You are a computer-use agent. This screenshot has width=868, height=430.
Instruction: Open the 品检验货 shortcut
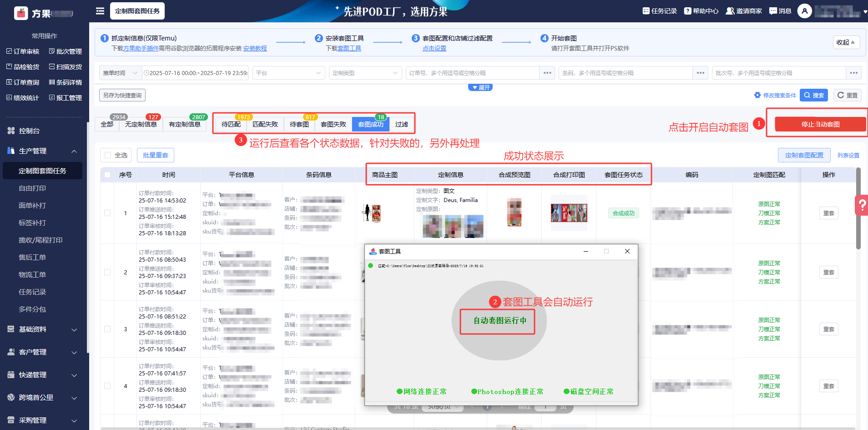tap(23, 67)
